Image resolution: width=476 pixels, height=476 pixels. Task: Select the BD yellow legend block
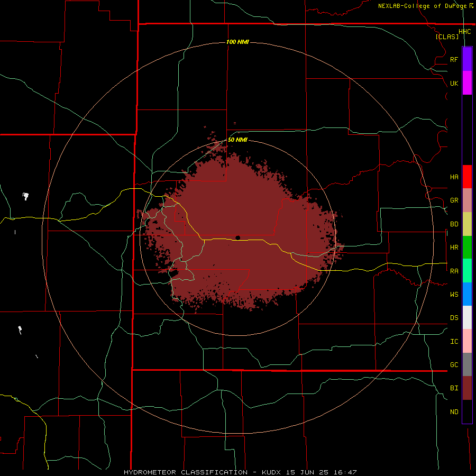coord(467,224)
